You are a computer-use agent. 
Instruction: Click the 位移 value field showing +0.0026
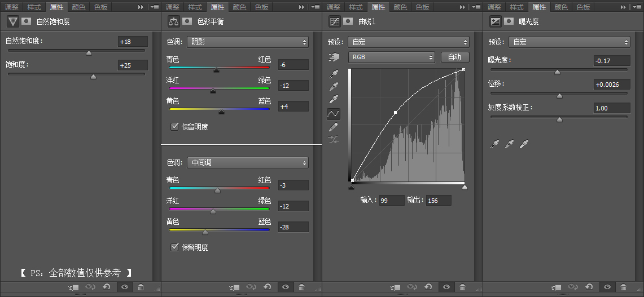click(612, 85)
